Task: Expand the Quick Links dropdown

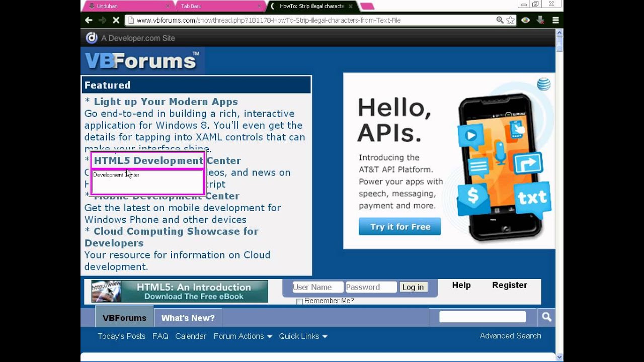Action: pos(303,336)
